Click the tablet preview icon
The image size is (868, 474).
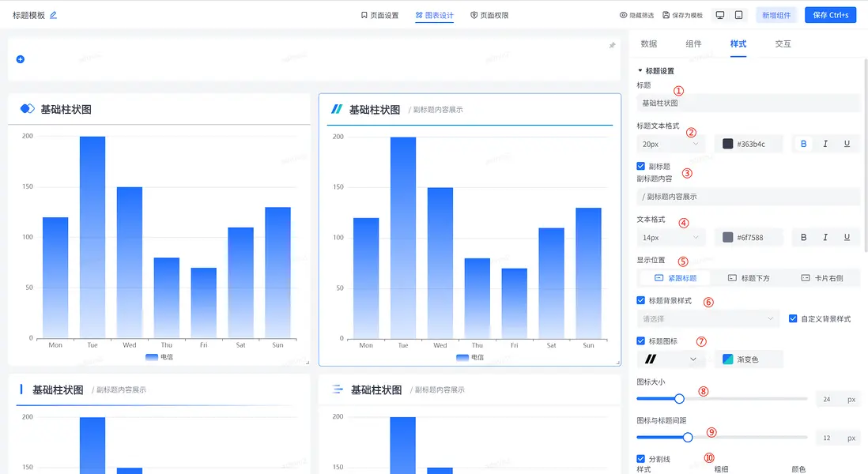tap(738, 15)
